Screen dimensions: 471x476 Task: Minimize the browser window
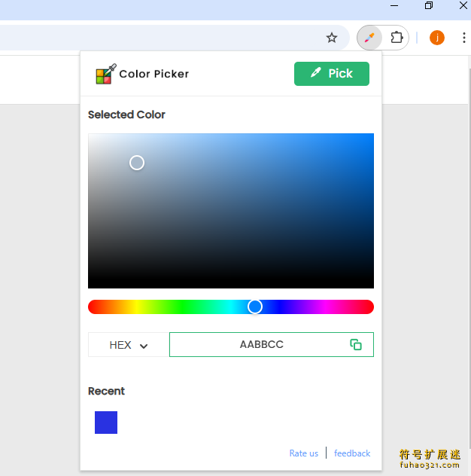(x=394, y=5)
